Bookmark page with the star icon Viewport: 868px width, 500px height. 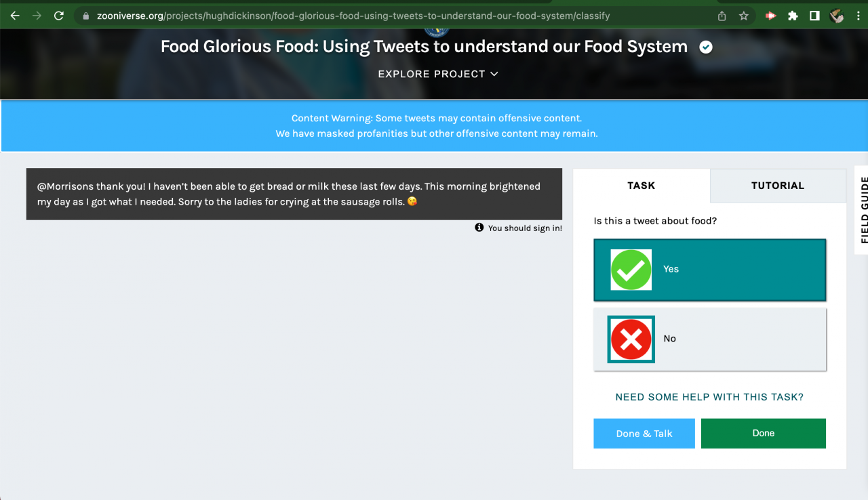click(744, 16)
